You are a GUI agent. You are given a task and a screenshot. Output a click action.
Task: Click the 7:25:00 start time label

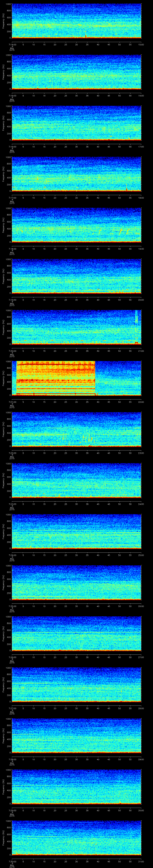coord(12,606)
